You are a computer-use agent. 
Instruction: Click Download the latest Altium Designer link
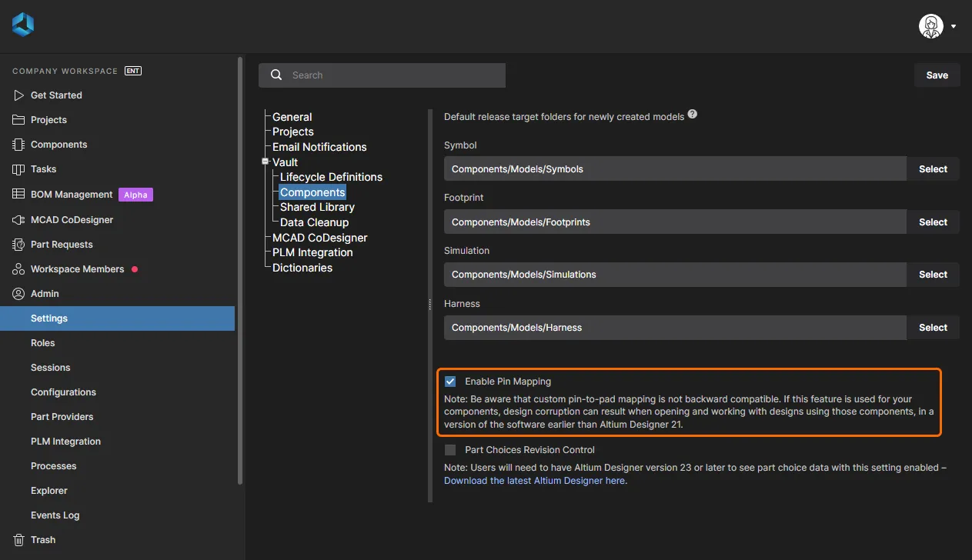534,481
